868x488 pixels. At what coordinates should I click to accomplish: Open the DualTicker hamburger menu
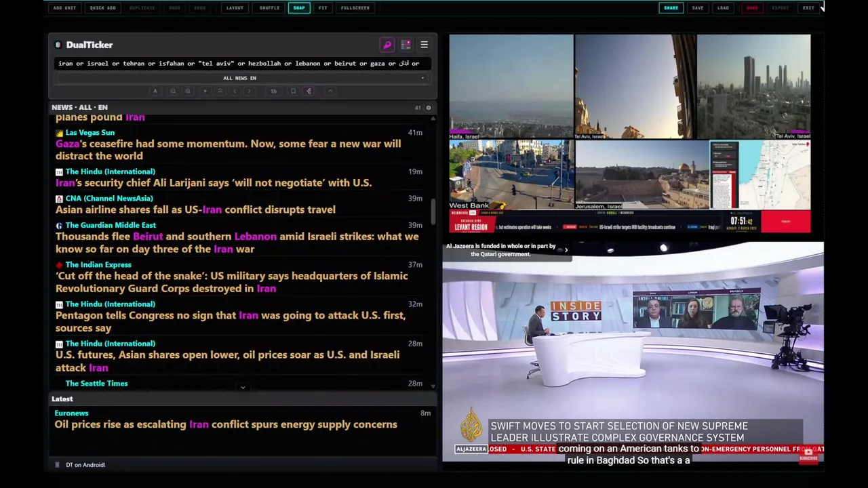click(424, 45)
